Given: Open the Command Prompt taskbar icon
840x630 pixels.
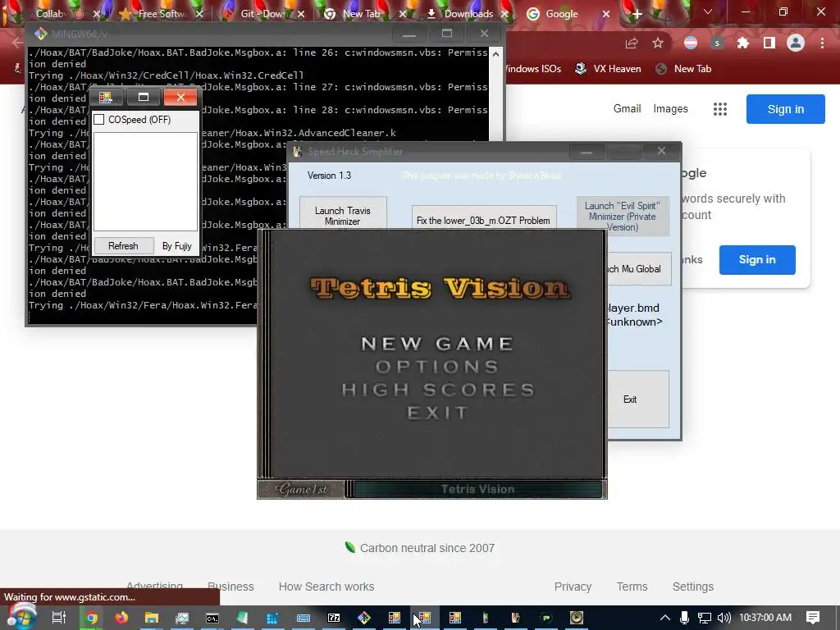Looking at the screenshot, I should tap(212, 619).
